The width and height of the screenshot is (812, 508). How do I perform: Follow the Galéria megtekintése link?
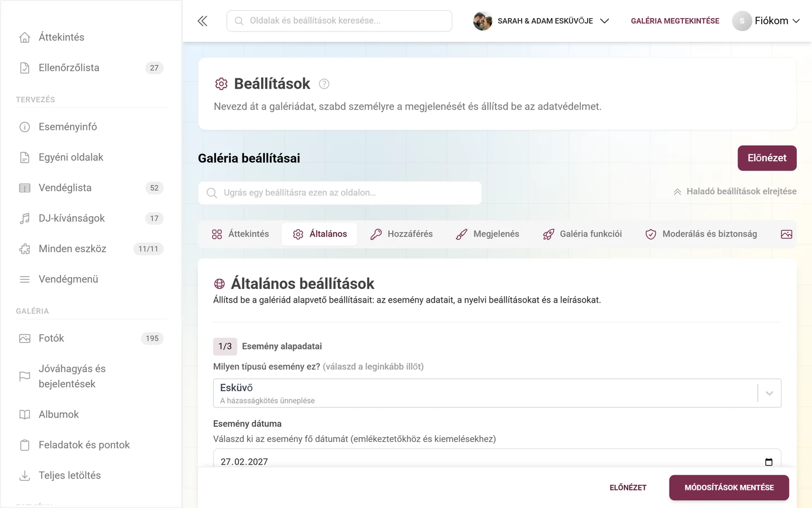[x=675, y=21]
